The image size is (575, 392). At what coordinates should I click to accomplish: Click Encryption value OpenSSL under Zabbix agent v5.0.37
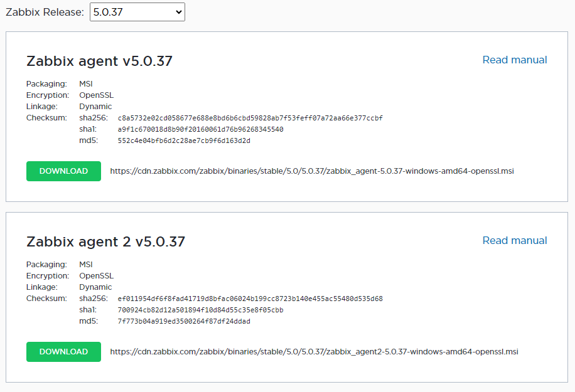point(97,95)
